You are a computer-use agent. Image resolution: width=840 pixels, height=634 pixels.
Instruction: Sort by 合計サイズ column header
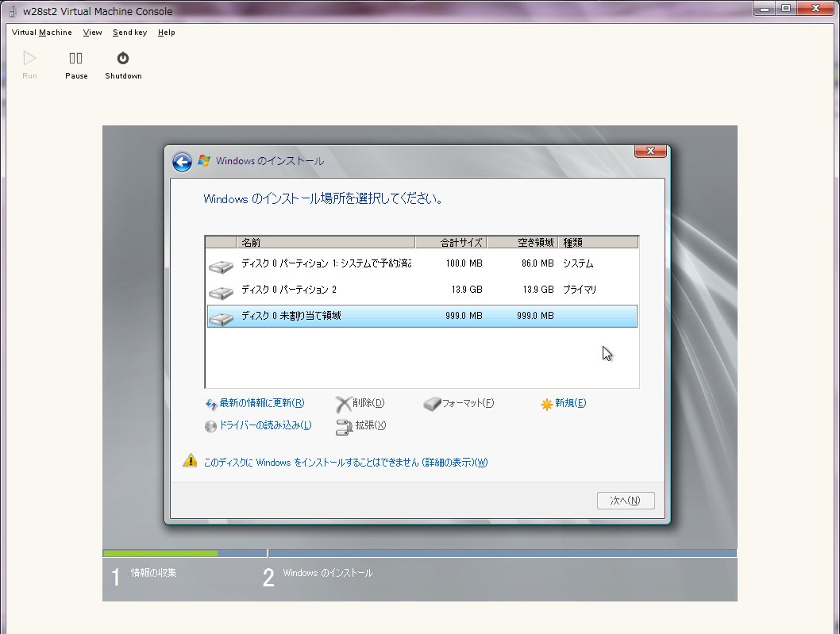[x=450, y=243]
